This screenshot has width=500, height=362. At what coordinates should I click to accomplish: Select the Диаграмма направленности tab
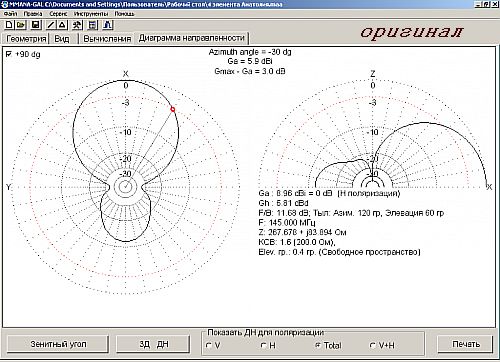tap(192, 38)
